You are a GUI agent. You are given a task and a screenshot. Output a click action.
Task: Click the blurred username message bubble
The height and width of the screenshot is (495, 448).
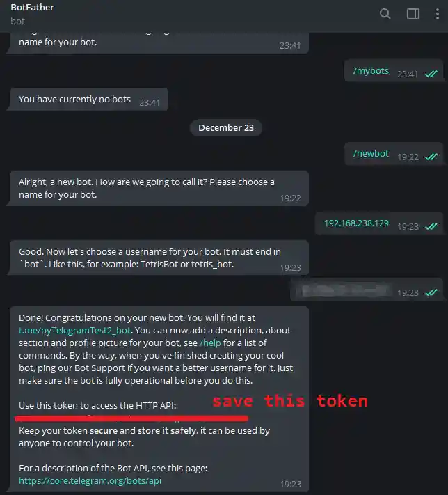(367, 290)
